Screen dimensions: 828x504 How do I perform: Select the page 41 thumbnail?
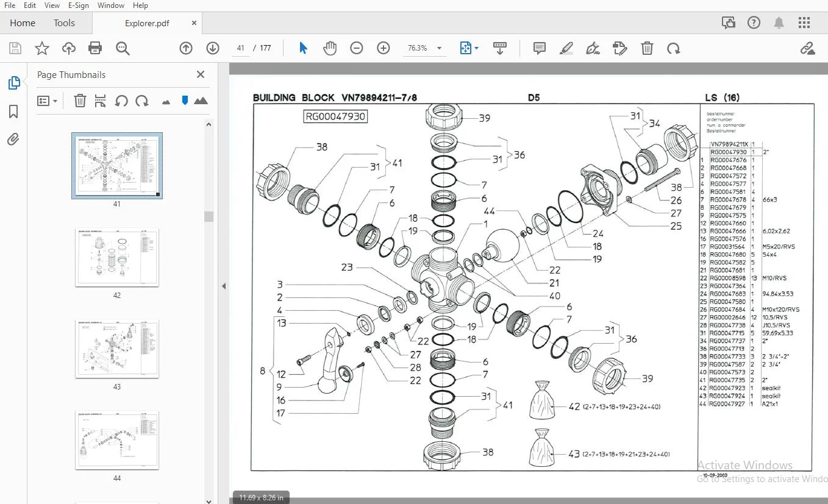tap(116, 165)
